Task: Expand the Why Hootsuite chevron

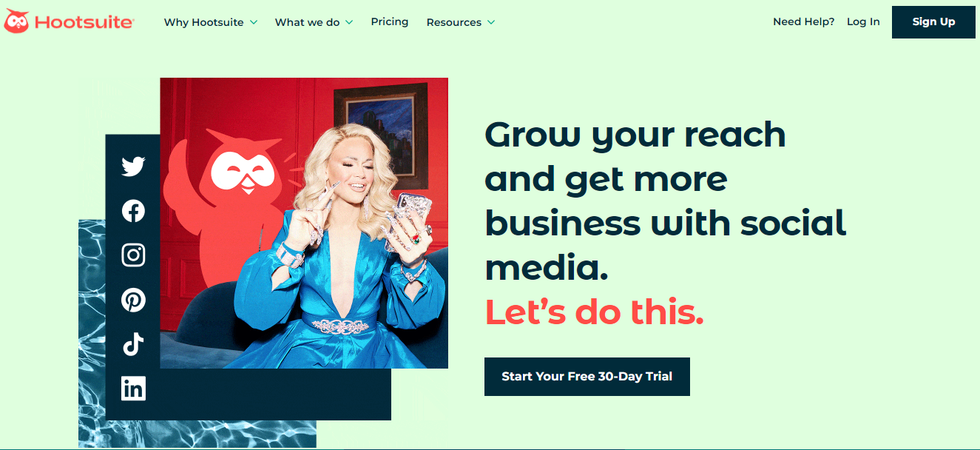Action: pos(254,22)
